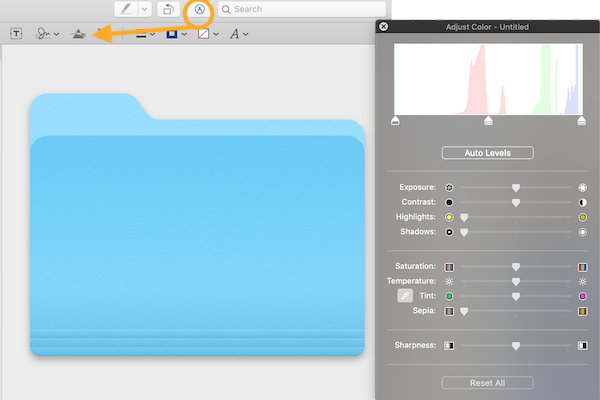Select the Highlight pen tool
The width and height of the screenshot is (600, 400).
tap(126, 9)
